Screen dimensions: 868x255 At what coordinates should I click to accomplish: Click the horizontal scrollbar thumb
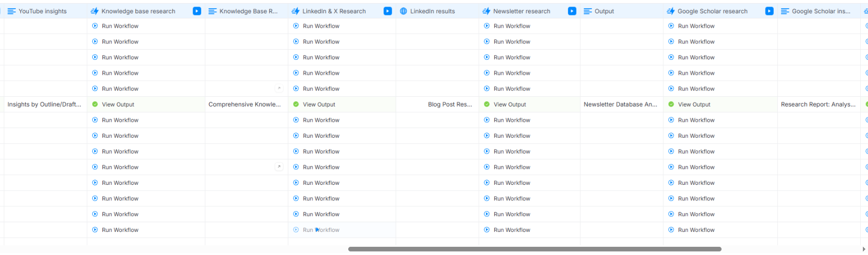click(535, 249)
